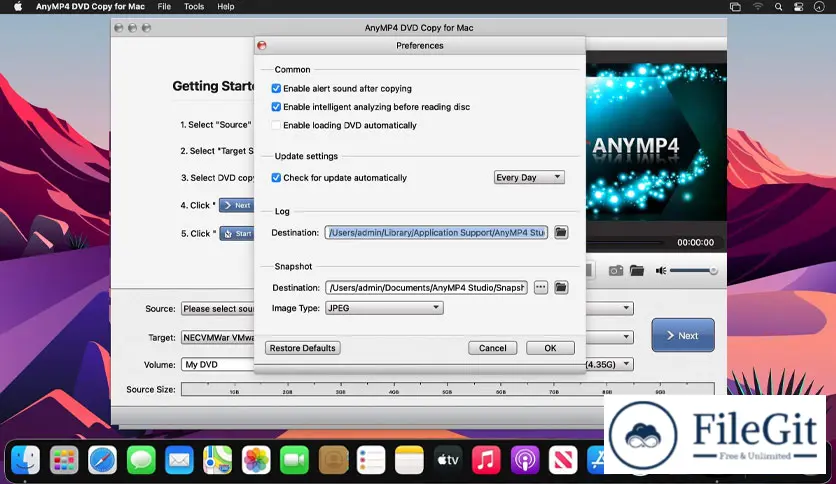The image size is (836, 484).
Task: Toggle Enable alert sound after copying
Action: pos(276,88)
